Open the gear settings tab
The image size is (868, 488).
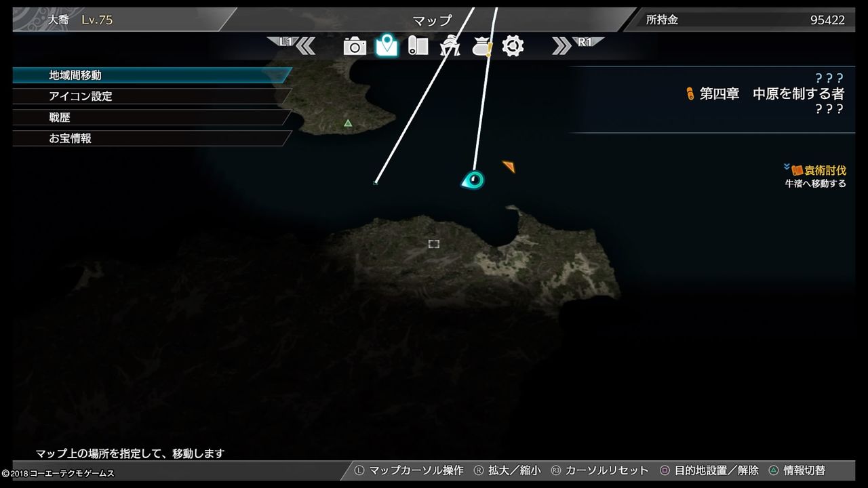tap(513, 46)
